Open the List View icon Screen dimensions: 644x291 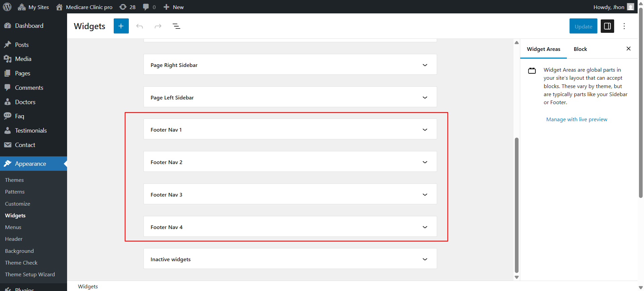176,26
